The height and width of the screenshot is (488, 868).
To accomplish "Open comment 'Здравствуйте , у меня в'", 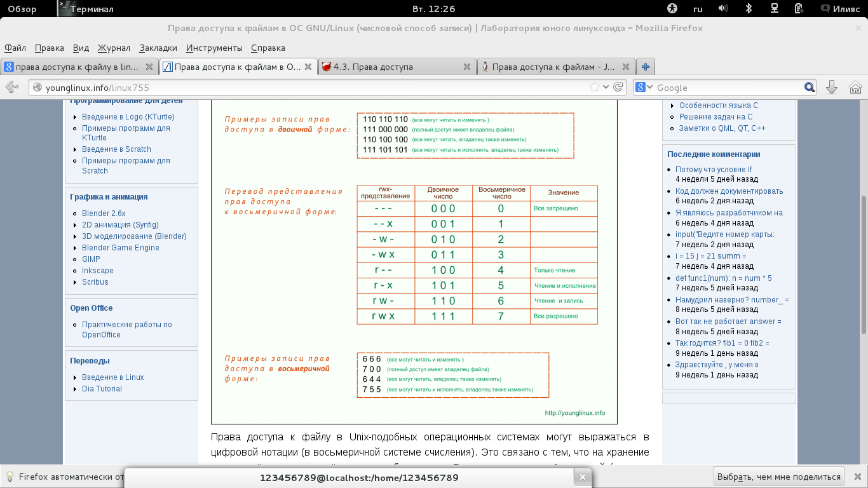I will pos(717,365).
